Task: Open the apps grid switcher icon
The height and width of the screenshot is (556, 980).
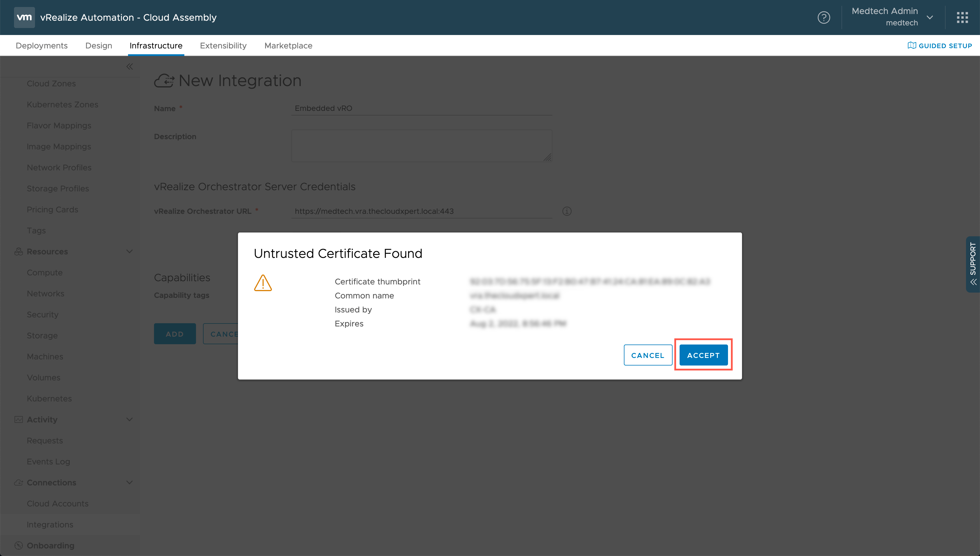Action: click(962, 18)
